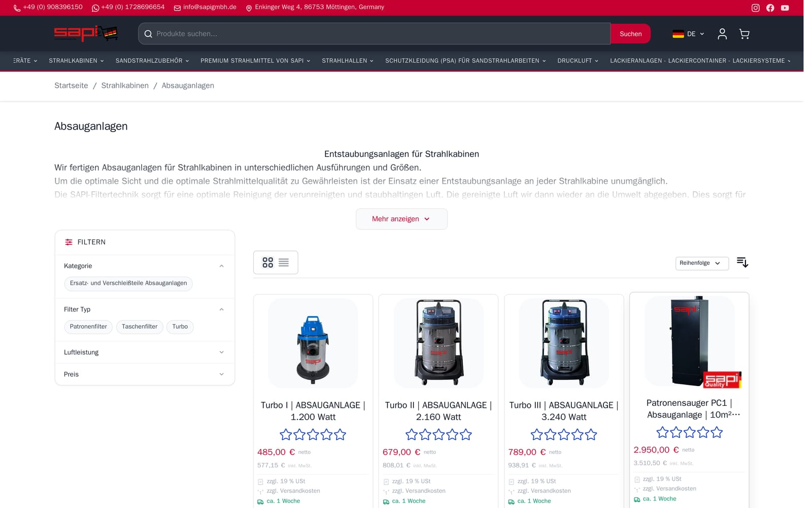The height and width of the screenshot is (508, 812).
Task: Open Premium Strahlmittel von SAPI menu
Action: click(255, 60)
